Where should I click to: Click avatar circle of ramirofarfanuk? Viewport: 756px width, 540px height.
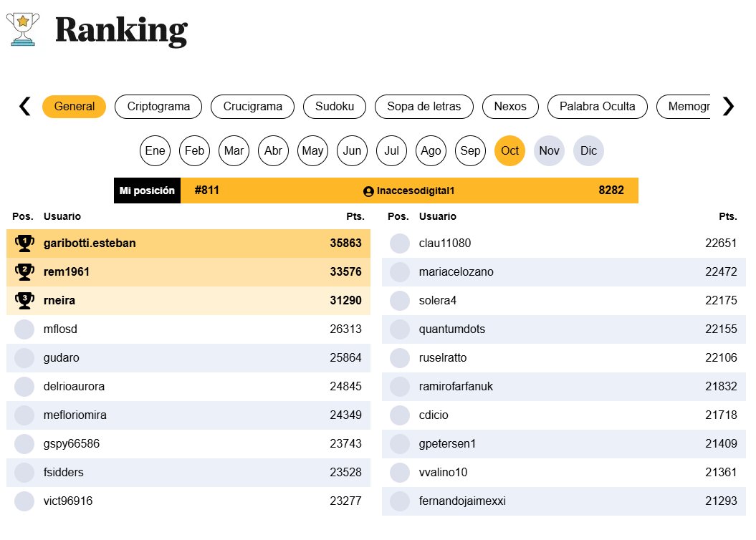[x=400, y=386]
